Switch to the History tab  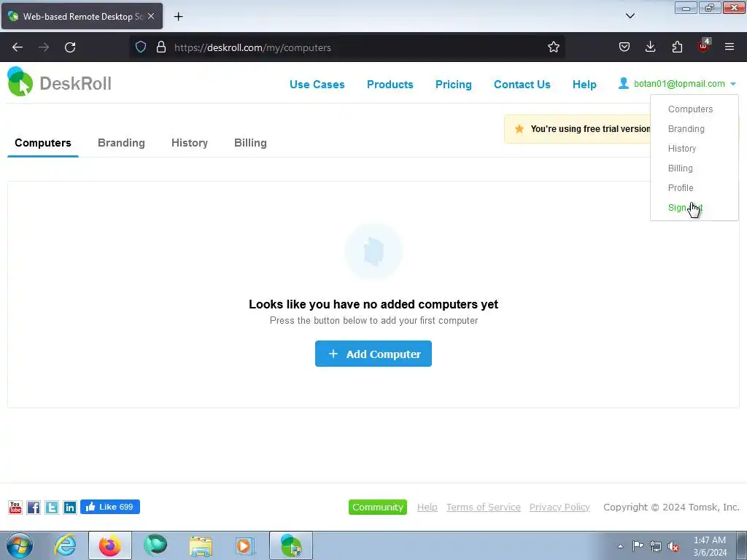click(190, 143)
